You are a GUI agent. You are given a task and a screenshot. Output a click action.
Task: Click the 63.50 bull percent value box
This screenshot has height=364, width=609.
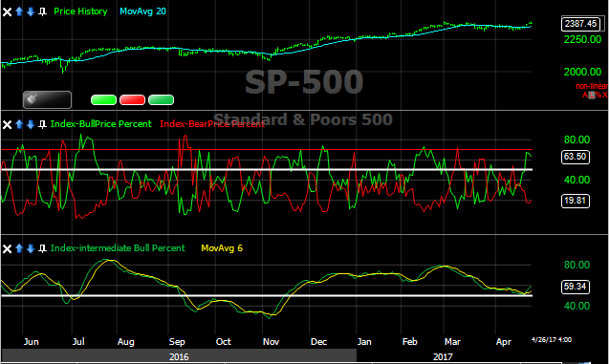pyautogui.click(x=576, y=157)
